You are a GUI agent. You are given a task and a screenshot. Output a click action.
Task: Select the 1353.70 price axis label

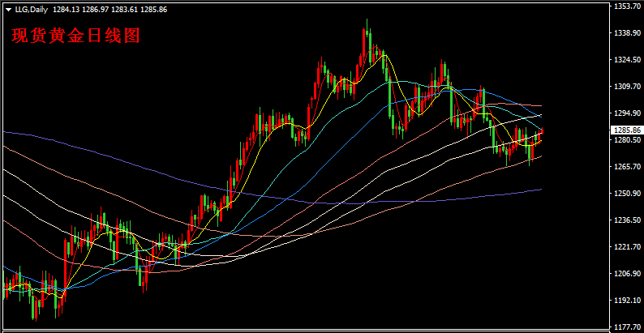626,6
